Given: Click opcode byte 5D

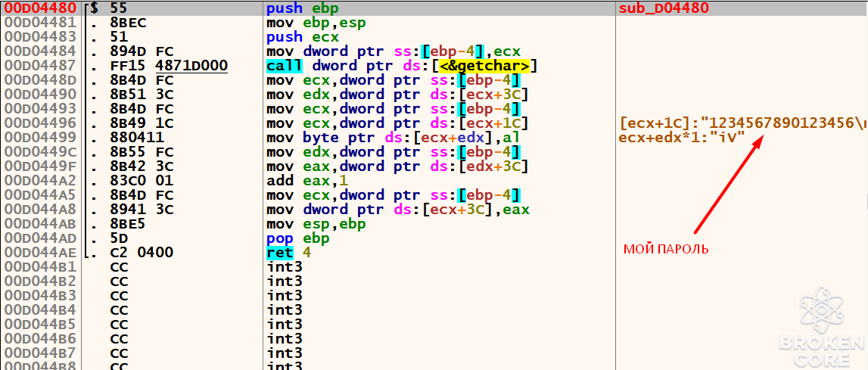Looking at the screenshot, I should [119, 239].
